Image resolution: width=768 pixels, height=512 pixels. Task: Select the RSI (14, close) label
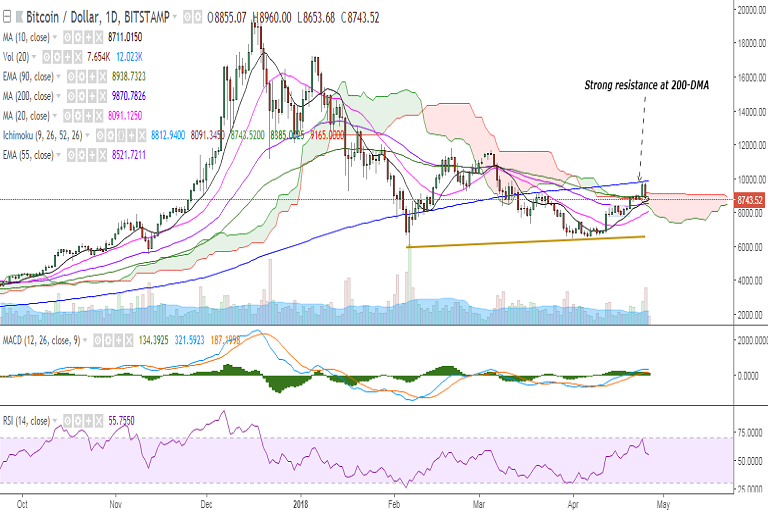coord(26,421)
